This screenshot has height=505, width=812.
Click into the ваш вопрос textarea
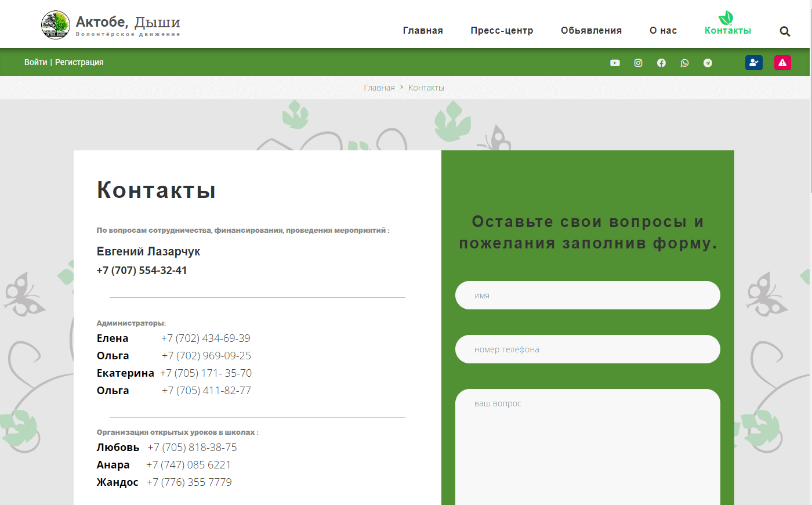coord(588,447)
